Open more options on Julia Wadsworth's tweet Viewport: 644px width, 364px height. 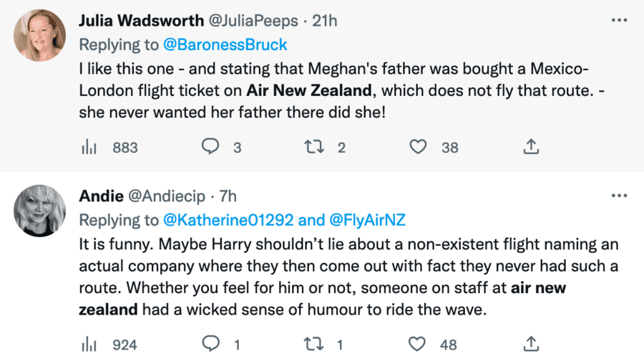pyautogui.click(x=619, y=20)
